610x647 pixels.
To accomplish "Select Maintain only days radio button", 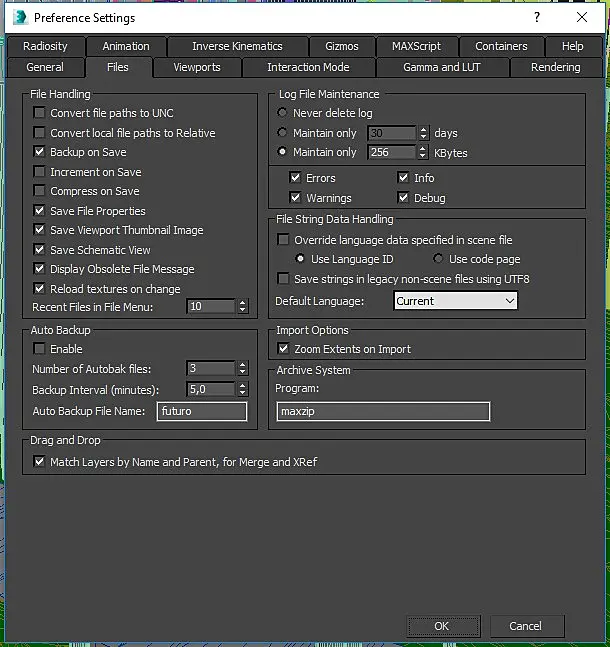I will tap(282, 132).
